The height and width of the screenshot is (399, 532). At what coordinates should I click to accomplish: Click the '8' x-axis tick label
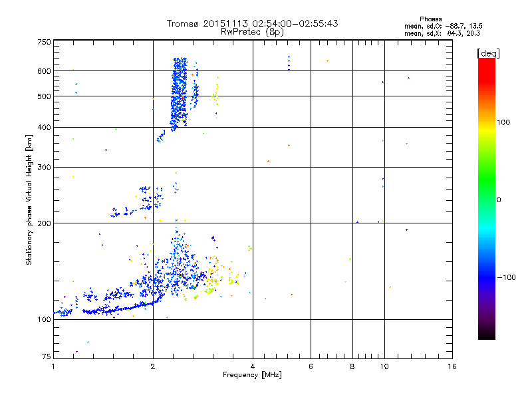(352, 366)
